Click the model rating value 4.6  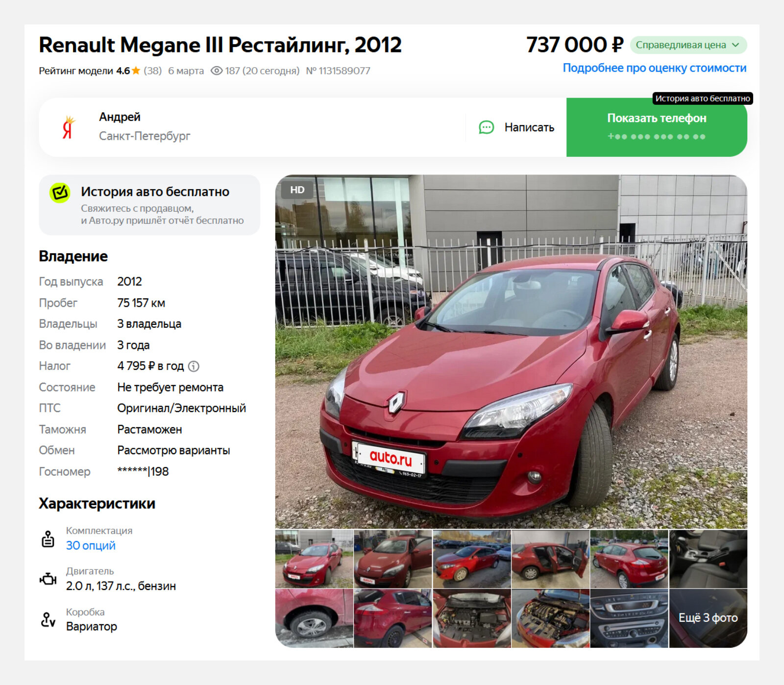coord(122,71)
